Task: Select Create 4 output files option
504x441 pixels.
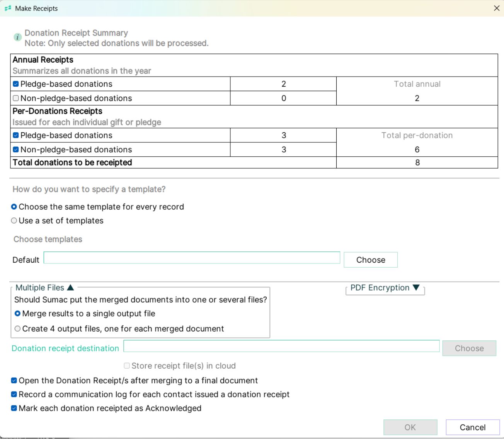Action: pos(17,329)
